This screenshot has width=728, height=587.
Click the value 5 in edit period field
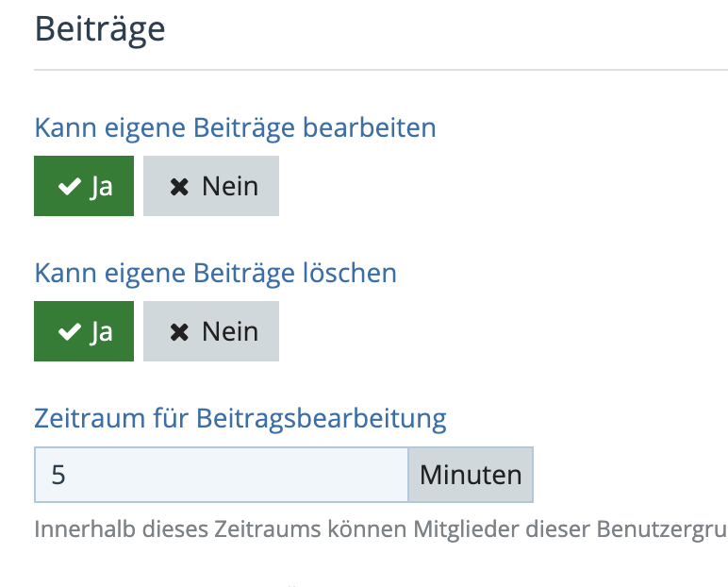pos(58,475)
